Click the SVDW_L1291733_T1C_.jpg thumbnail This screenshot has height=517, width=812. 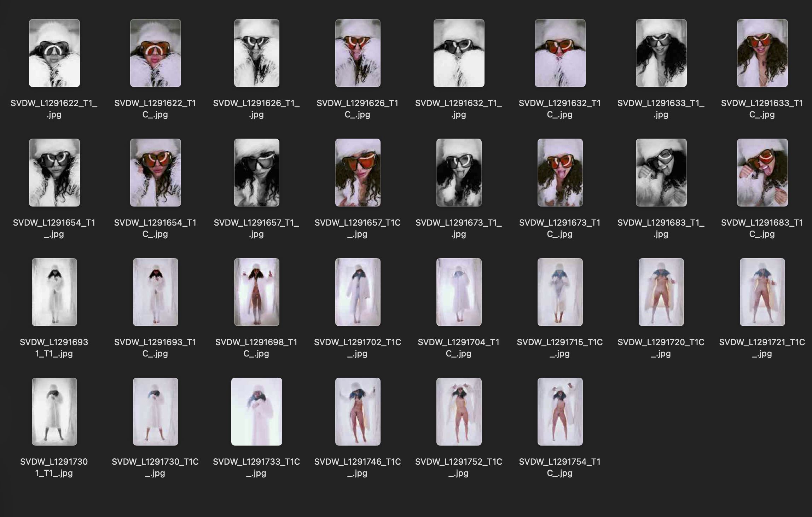pos(256,412)
